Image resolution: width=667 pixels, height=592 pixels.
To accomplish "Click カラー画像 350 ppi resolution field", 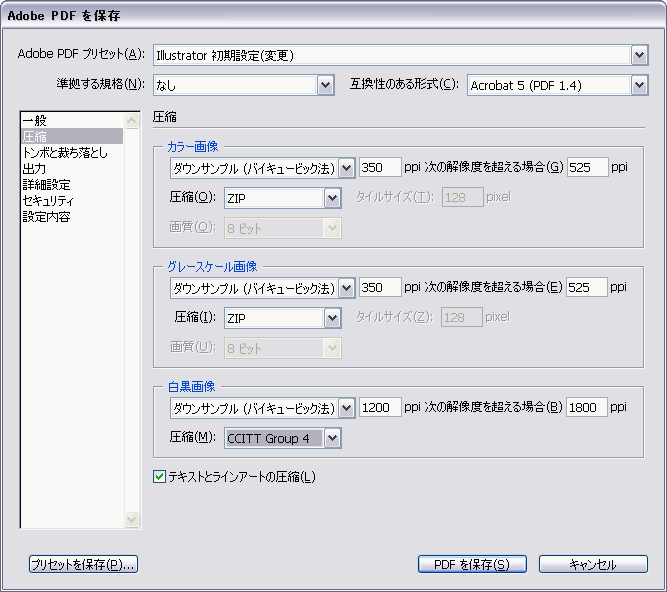I will (380, 167).
